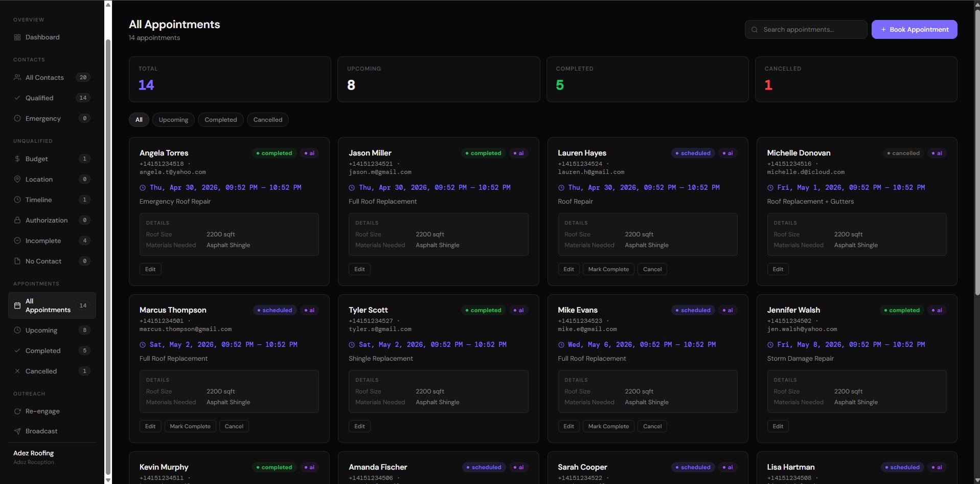Filter by Cancelled appointments pill
Image resolution: width=980 pixels, height=484 pixels.
tap(267, 120)
